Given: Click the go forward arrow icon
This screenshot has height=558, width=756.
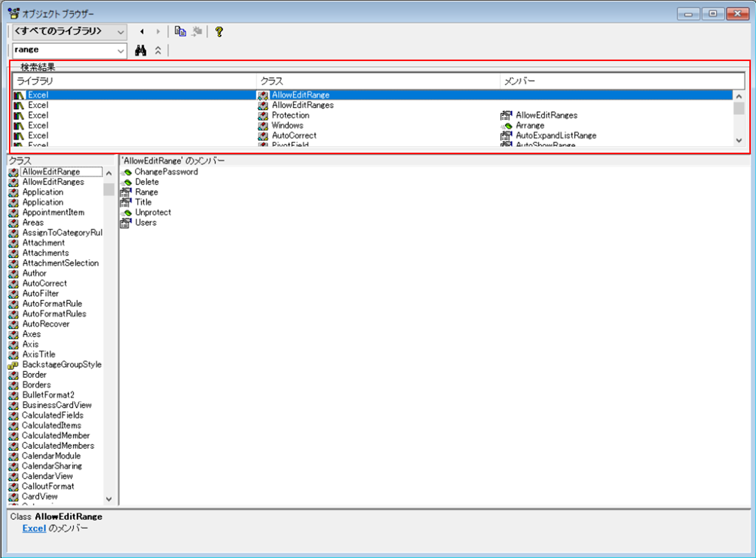Looking at the screenshot, I should point(158,32).
